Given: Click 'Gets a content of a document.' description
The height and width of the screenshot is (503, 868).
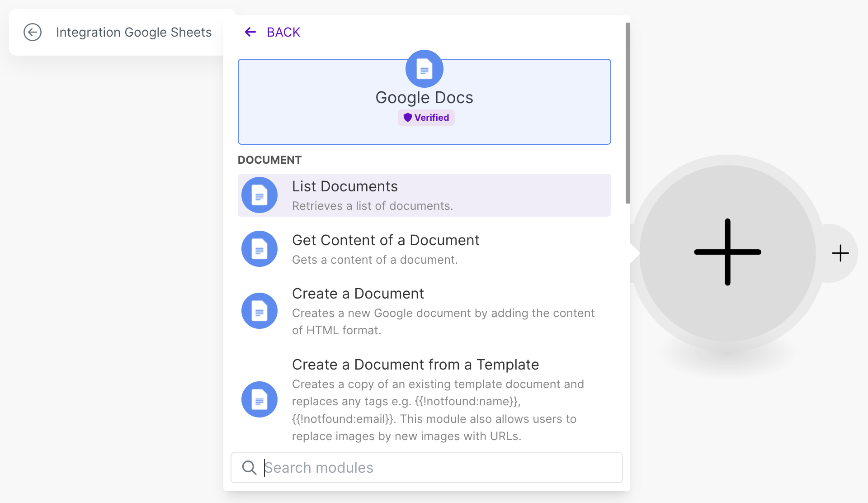Looking at the screenshot, I should (375, 260).
